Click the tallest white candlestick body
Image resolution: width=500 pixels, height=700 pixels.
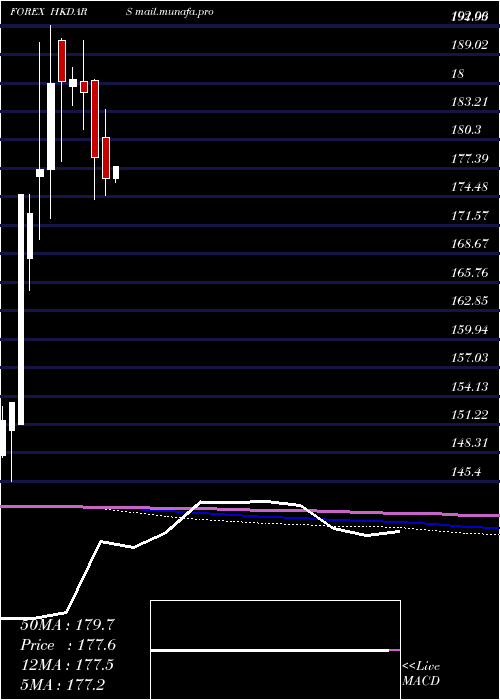point(21,309)
